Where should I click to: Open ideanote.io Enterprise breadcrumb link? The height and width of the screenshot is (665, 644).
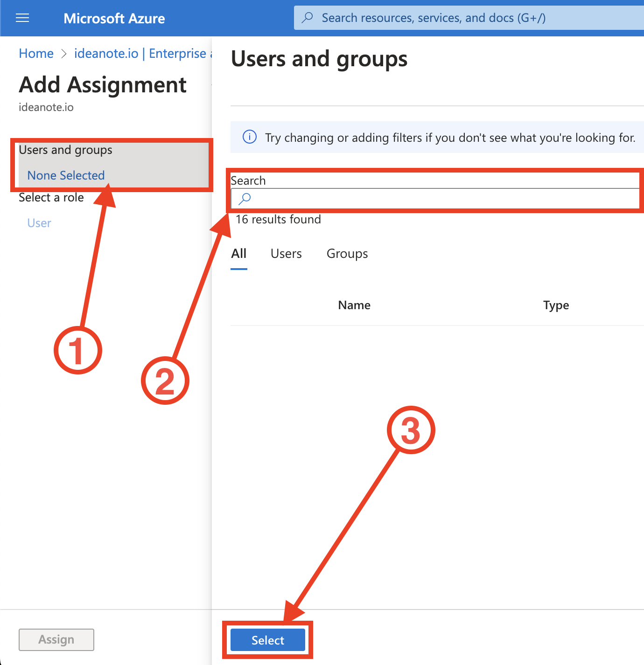click(143, 54)
